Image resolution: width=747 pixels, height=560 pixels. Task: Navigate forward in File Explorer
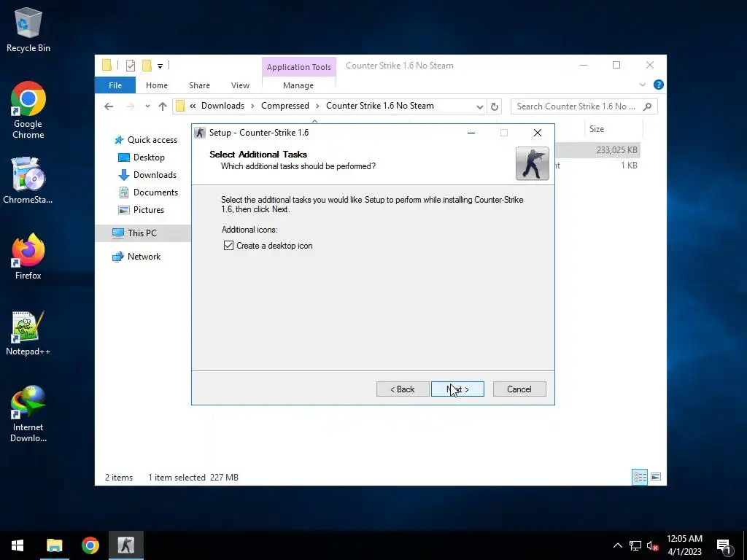(x=130, y=106)
